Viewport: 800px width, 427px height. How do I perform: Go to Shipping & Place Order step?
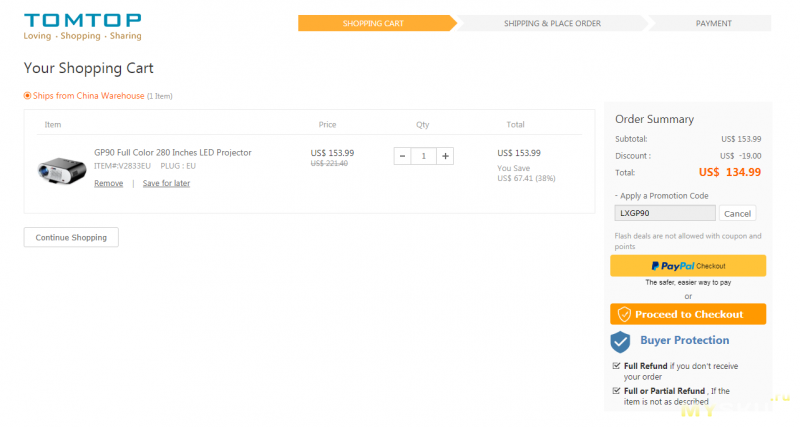552,23
